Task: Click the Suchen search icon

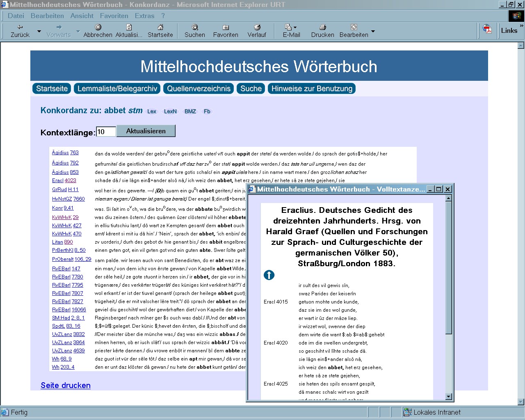Action: click(195, 27)
